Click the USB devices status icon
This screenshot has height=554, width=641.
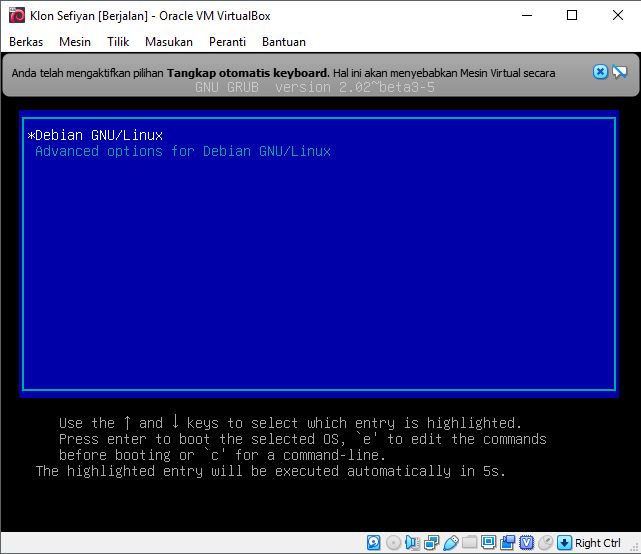[x=450, y=543]
